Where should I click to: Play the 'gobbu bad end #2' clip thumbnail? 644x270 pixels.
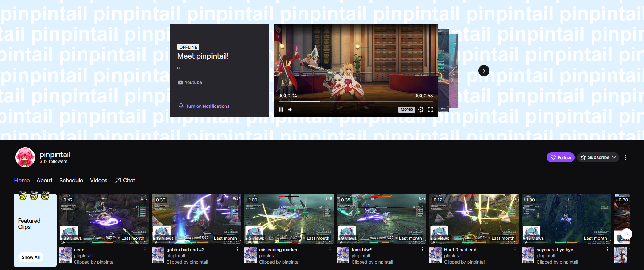coord(196,219)
